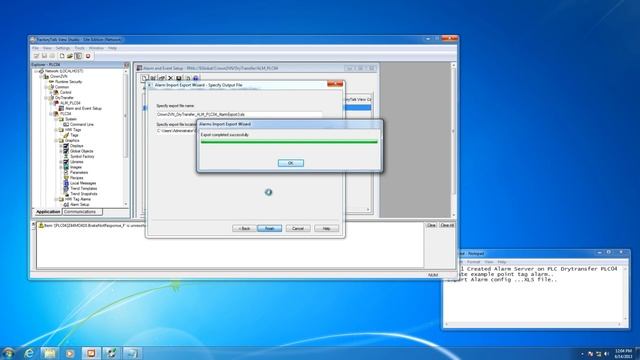Click the Explorer tree vertical scrollbar

pyautogui.click(x=126, y=138)
